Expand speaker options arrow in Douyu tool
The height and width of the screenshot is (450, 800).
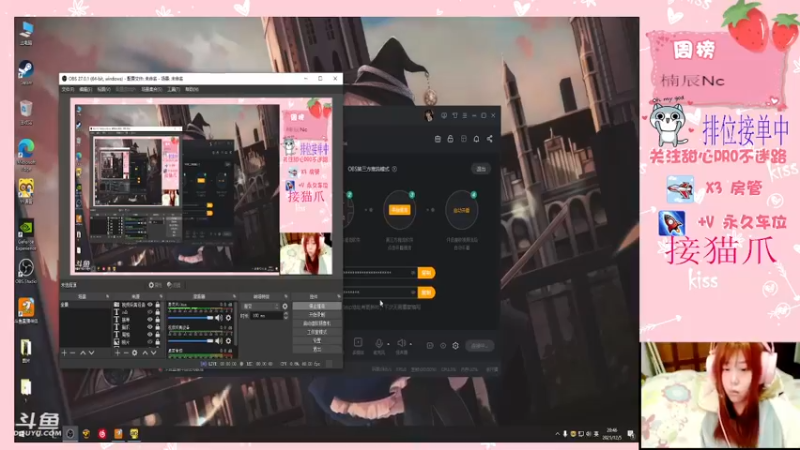411,344
